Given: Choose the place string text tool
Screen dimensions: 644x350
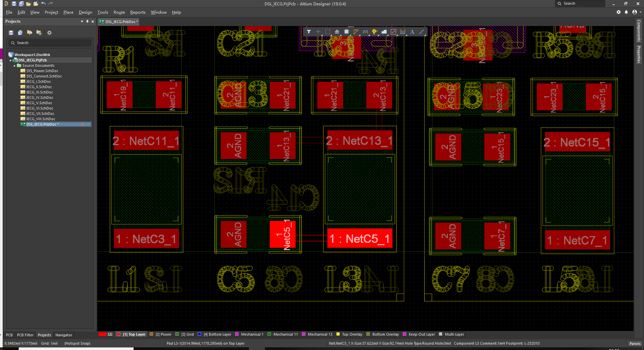Looking at the screenshot, I should point(412,32).
